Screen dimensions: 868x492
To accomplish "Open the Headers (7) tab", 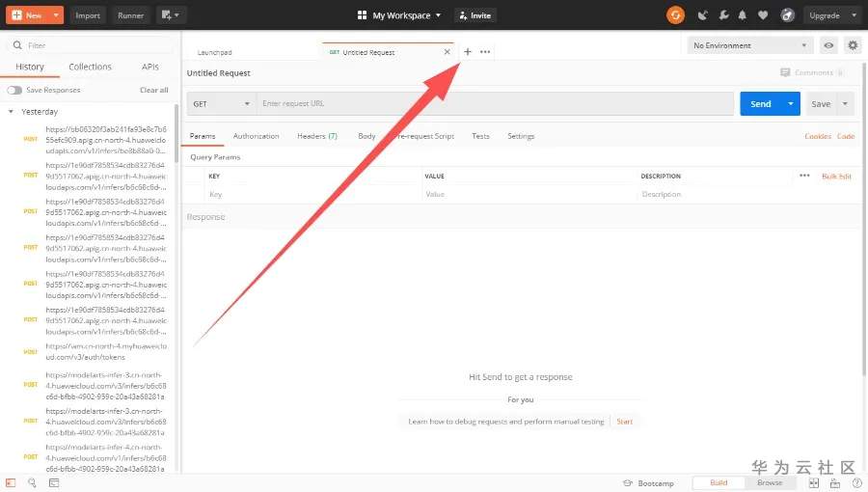I will click(316, 136).
